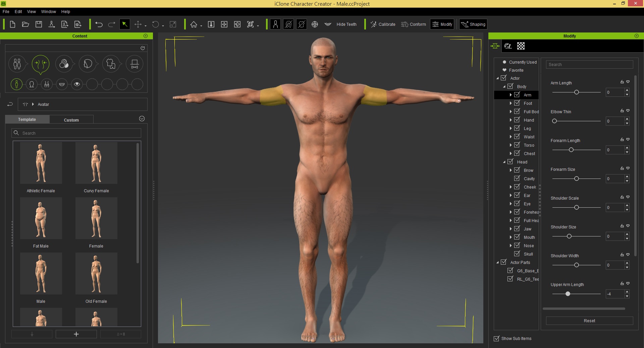Open the Window menu
The height and width of the screenshot is (348, 644).
(48, 11)
